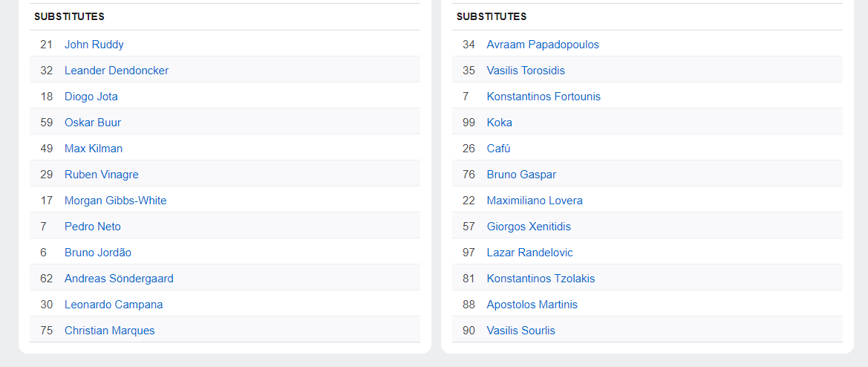Open Vasilis Torosidis' player page

tap(526, 71)
